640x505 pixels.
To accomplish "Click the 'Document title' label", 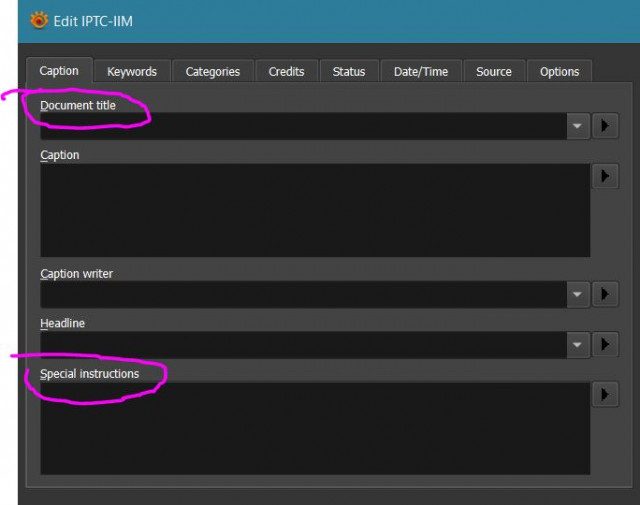I will [78, 105].
